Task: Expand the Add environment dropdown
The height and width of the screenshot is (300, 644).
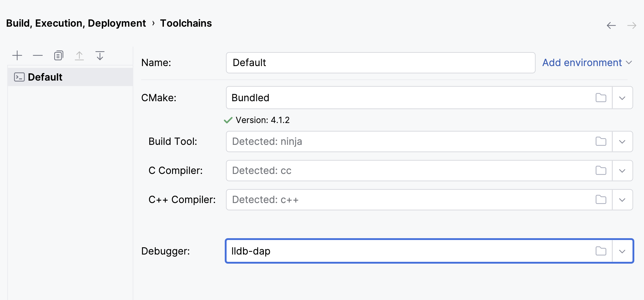Action: click(629, 63)
